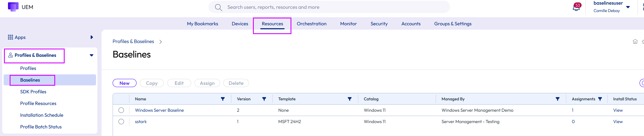Click the New baseline button

(x=124, y=83)
